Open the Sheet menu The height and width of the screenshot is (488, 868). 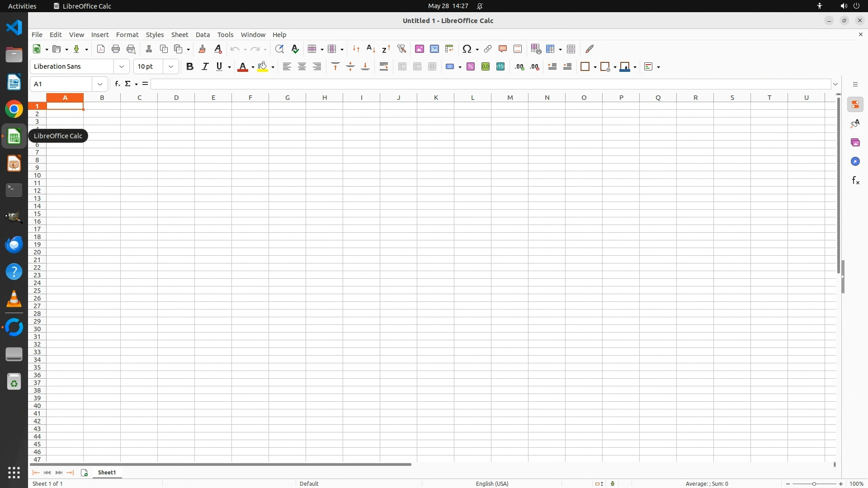coord(179,35)
